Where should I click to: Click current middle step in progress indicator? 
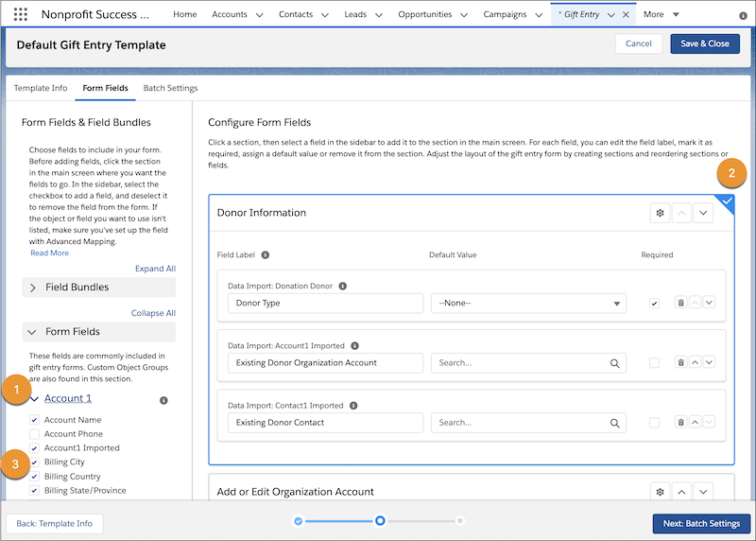click(380, 521)
